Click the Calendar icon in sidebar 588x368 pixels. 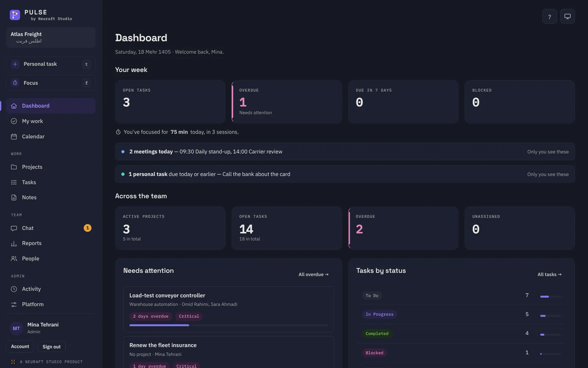[x=14, y=137]
